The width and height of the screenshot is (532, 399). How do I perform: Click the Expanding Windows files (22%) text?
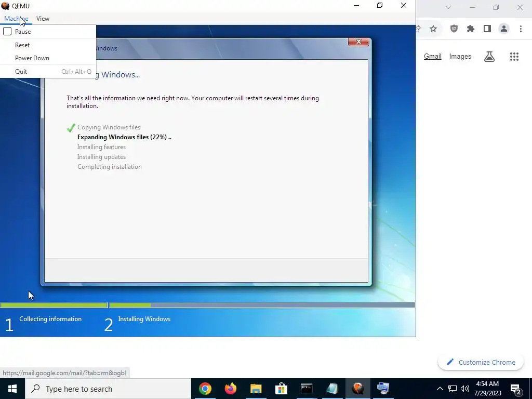tap(124, 137)
